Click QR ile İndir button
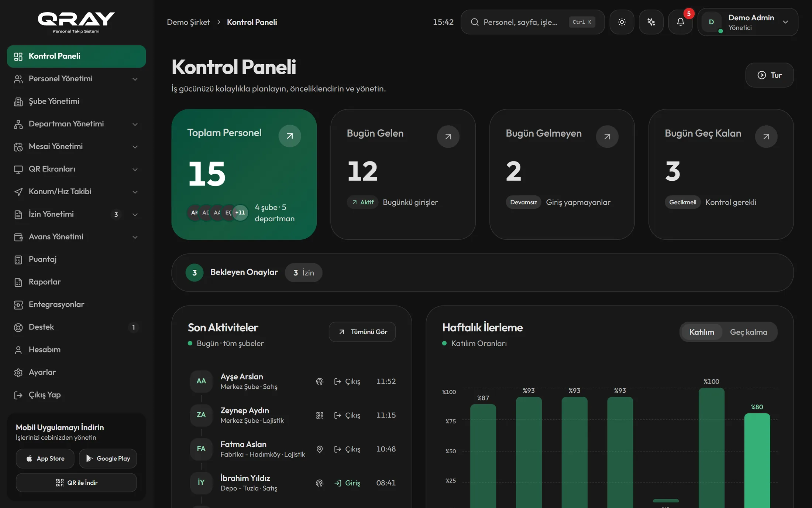 tap(76, 483)
